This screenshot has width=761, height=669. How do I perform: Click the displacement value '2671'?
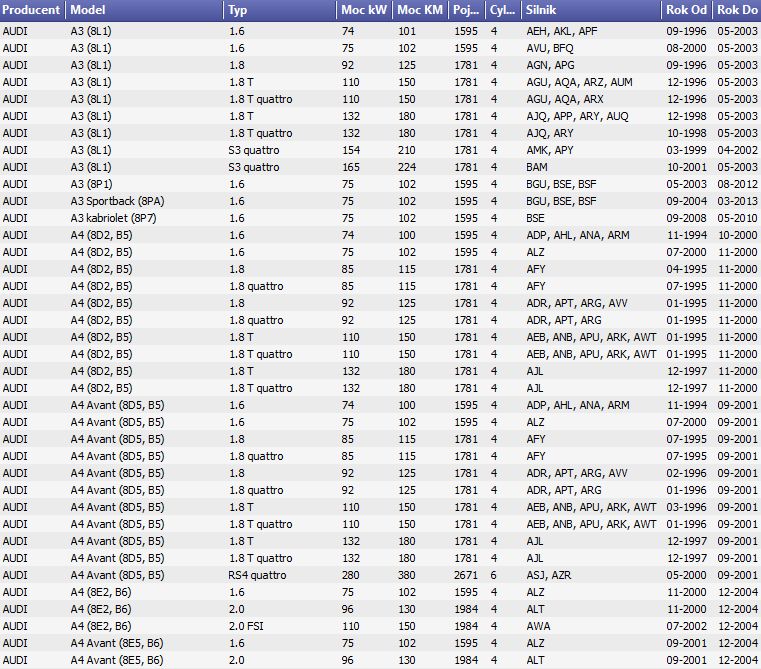(466, 575)
